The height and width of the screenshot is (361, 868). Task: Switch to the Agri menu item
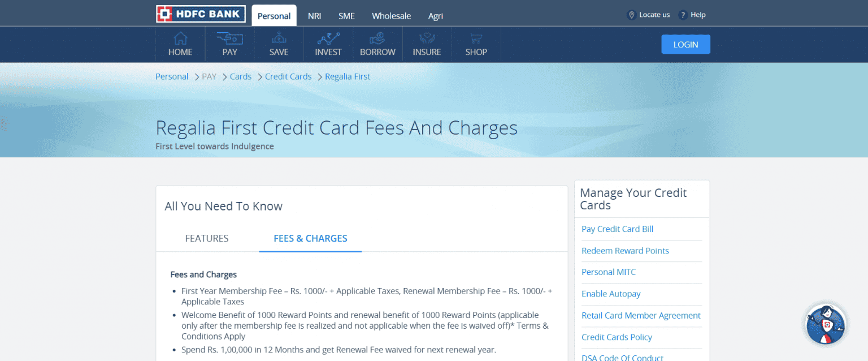point(436,16)
